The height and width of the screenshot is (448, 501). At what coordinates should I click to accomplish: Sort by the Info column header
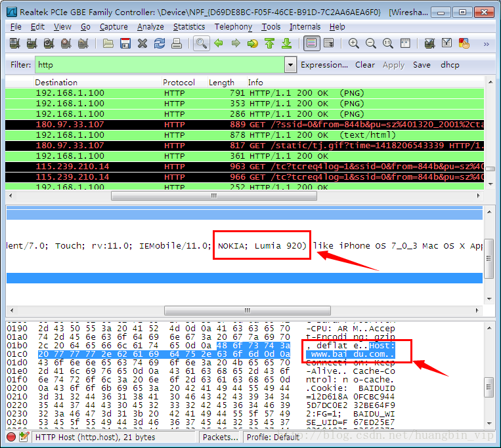point(366,83)
